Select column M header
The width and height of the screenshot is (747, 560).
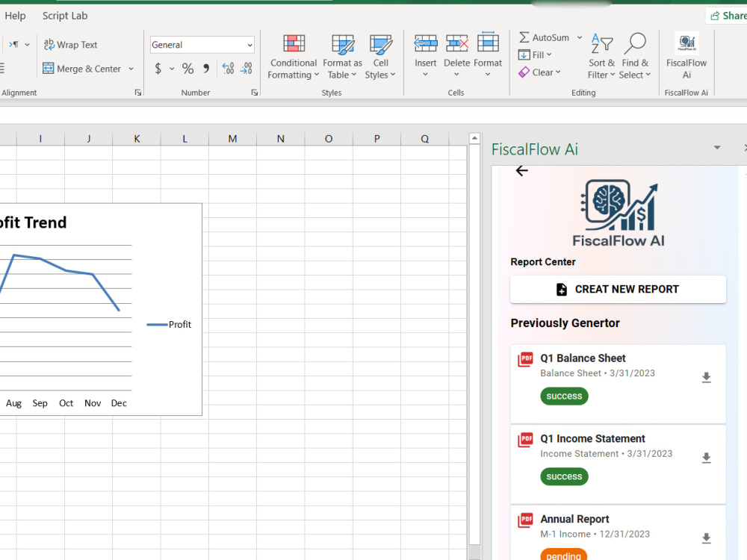pyautogui.click(x=232, y=139)
